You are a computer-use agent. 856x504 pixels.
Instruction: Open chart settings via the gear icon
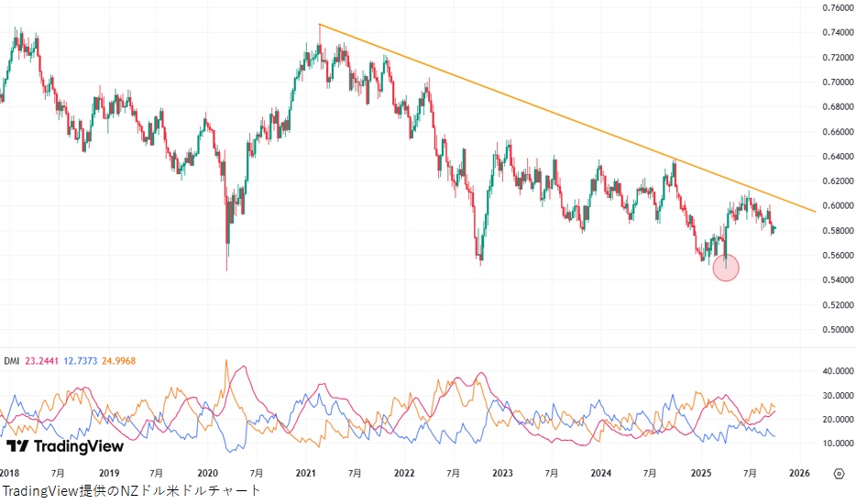(839, 474)
